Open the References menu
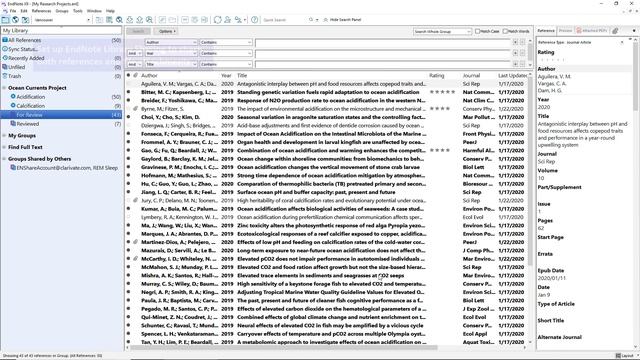Viewport: 640px width, 360px height. 41,11
